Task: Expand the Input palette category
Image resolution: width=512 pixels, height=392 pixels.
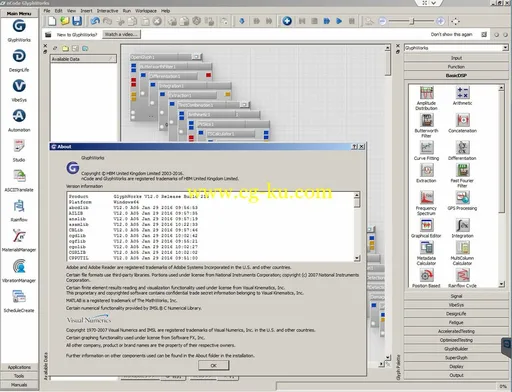Action: (x=456, y=58)
